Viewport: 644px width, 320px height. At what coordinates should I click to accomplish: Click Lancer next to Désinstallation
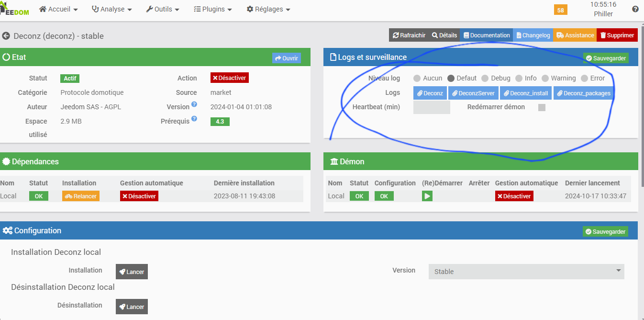(x=132, y=307)
